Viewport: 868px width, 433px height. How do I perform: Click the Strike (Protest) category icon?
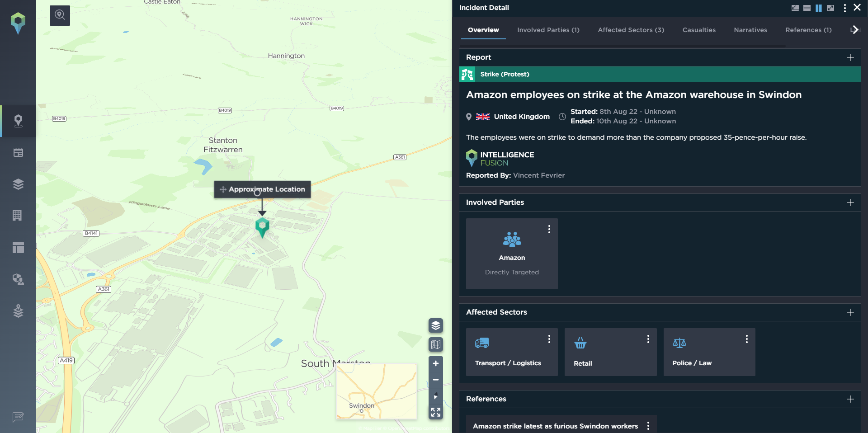[x=467, y=74]
